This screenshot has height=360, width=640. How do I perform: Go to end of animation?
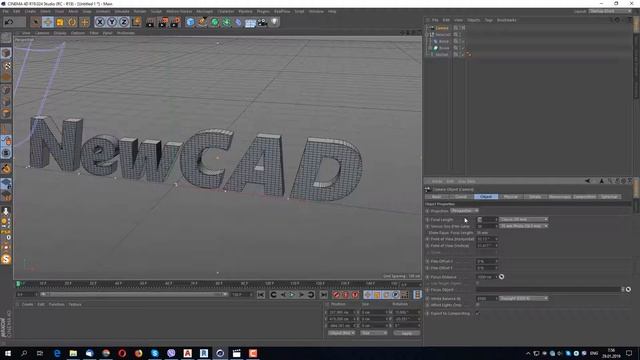[x=323, y=294]
